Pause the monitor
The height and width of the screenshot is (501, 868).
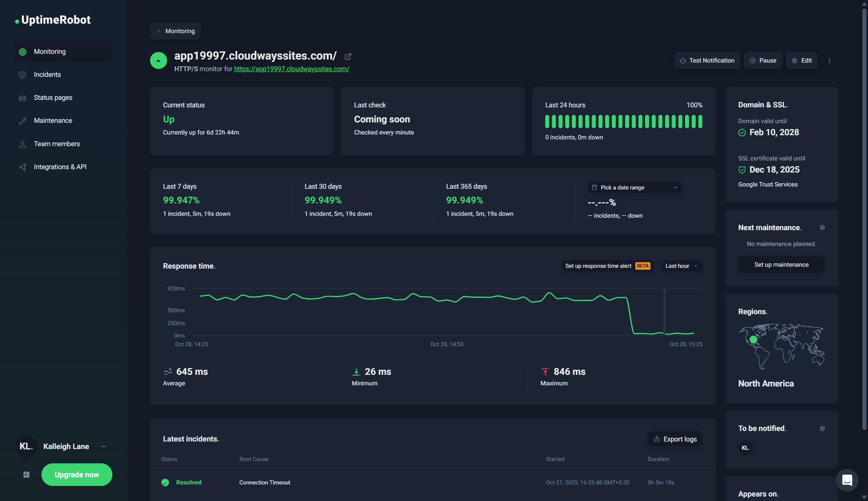[762, 60]
